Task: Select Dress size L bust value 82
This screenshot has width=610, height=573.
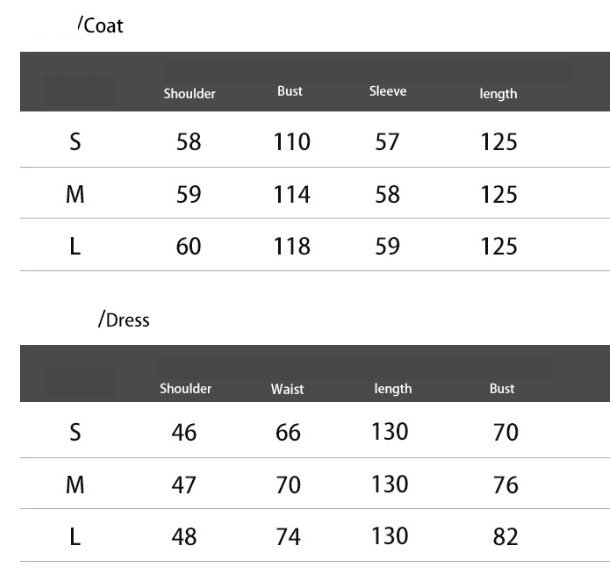Action: [504, 538]
